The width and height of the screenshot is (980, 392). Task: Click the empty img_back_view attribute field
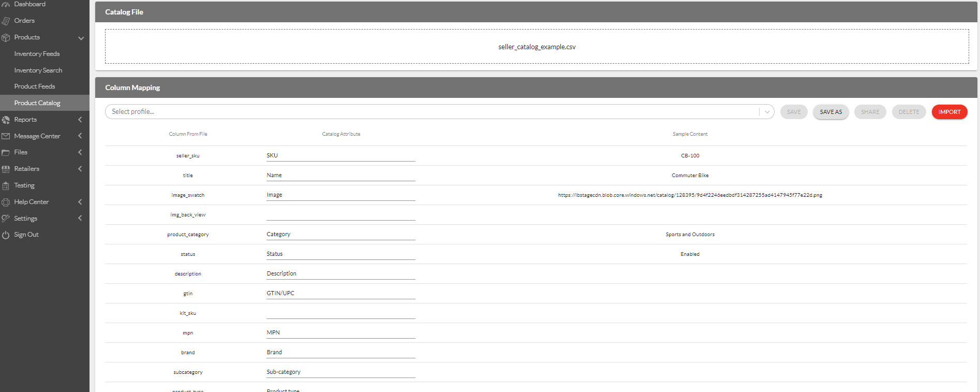point(340,215)
